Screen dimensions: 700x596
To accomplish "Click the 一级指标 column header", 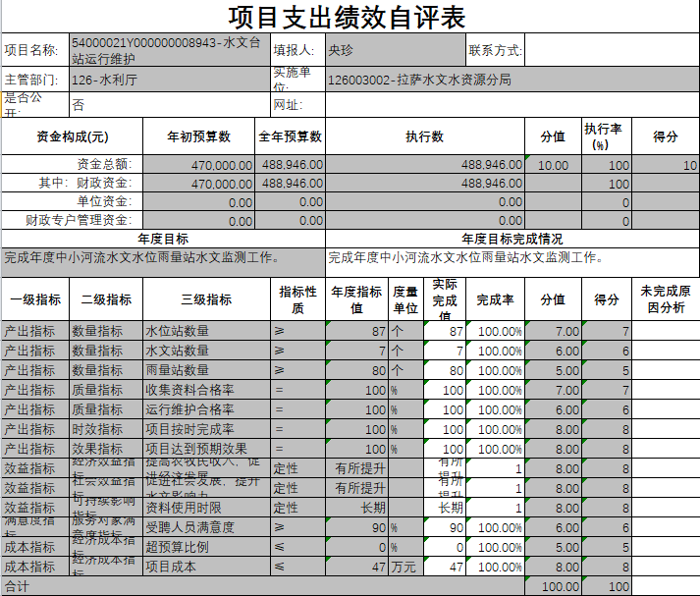I will [x=35, y=299].
